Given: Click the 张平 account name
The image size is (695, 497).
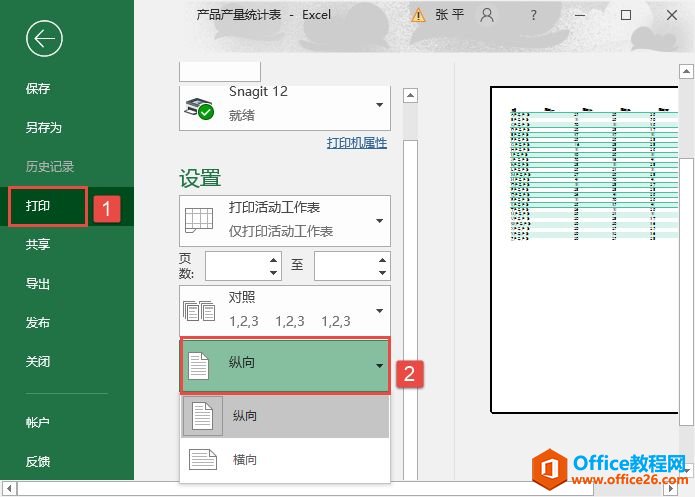Looking at the screenshot, I should (x=449, y=15).
